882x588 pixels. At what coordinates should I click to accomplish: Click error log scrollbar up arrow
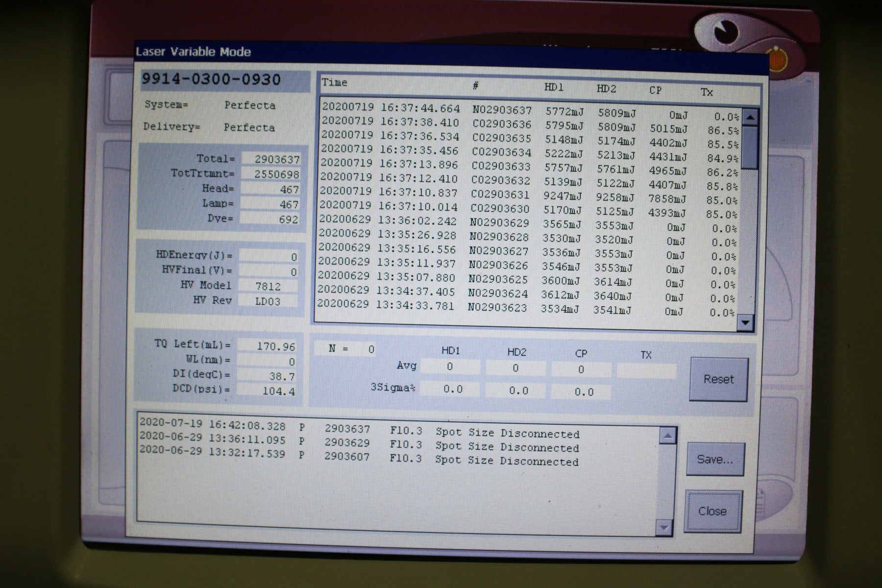668,436
